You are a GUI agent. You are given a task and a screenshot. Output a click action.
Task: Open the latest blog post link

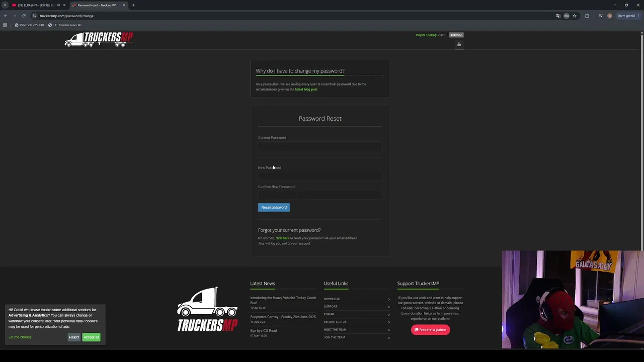(x=306, y=89)
